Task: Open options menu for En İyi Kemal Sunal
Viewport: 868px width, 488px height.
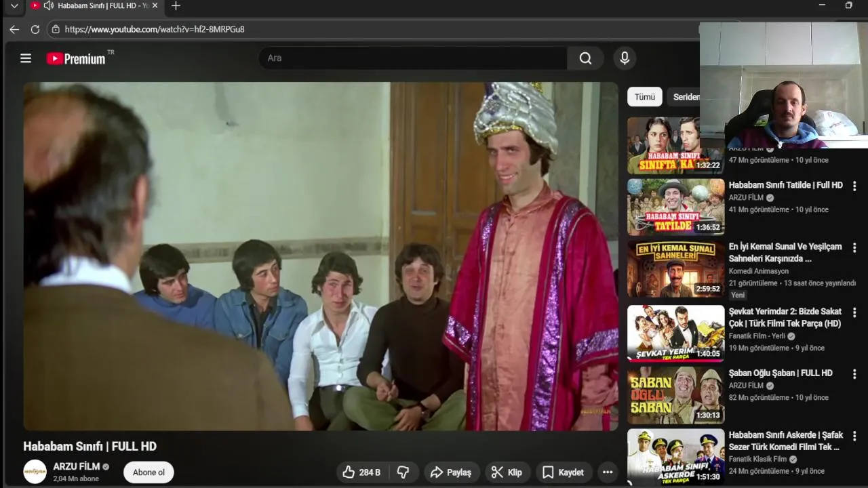Action: [x=854, y=248]
